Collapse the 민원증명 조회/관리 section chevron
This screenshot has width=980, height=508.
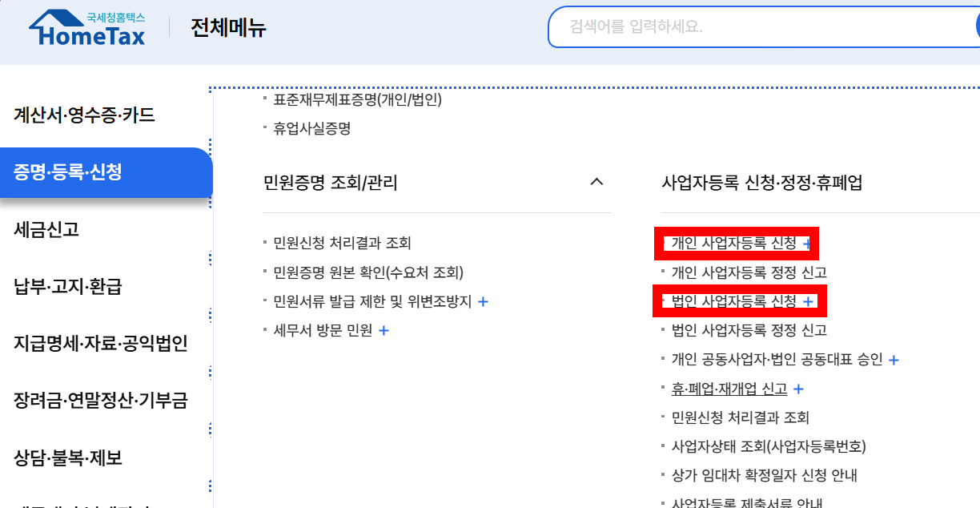(596, 182)
